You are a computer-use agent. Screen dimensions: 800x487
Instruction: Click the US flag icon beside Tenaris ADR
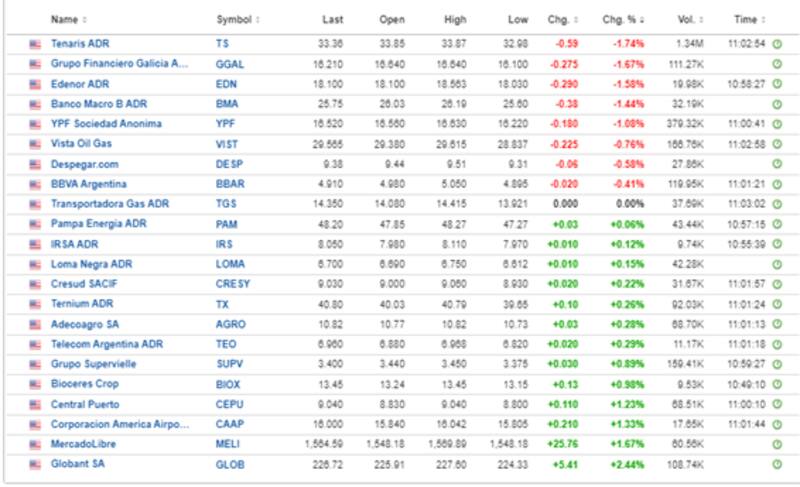[x=35, y=44]
